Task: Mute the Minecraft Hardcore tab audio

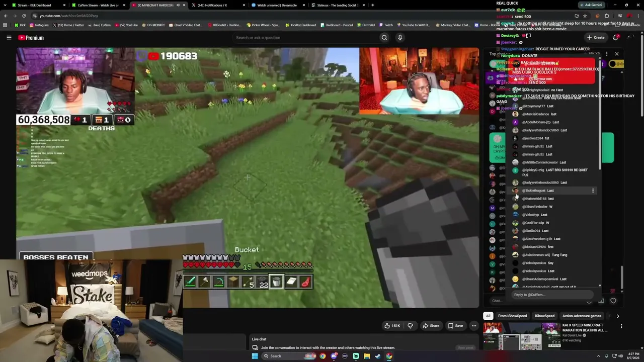Action: (x=178, y=5)
